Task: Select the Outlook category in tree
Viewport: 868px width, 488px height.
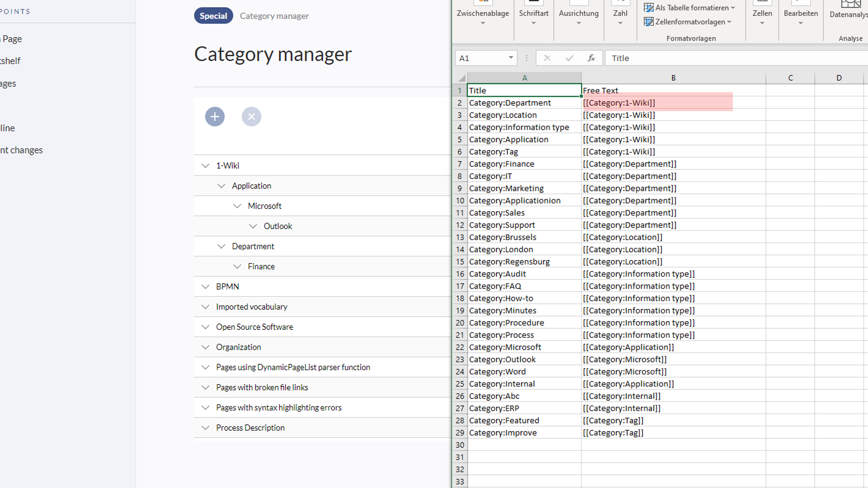Action: click(278, 226)
